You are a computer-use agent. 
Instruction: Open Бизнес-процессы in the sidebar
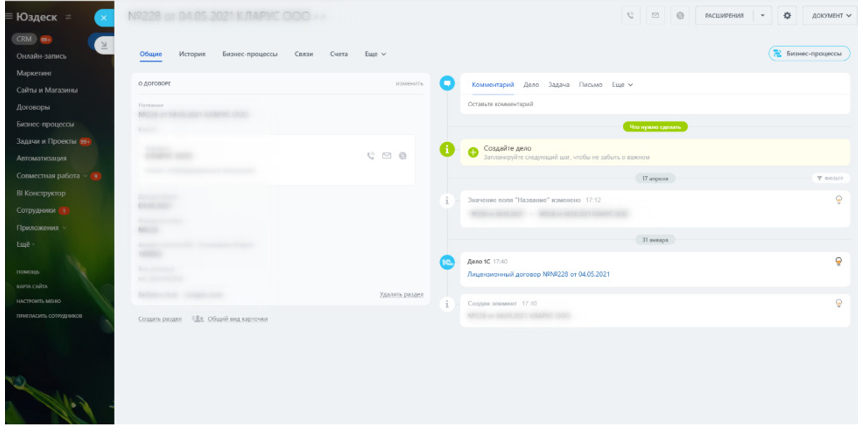45,124
